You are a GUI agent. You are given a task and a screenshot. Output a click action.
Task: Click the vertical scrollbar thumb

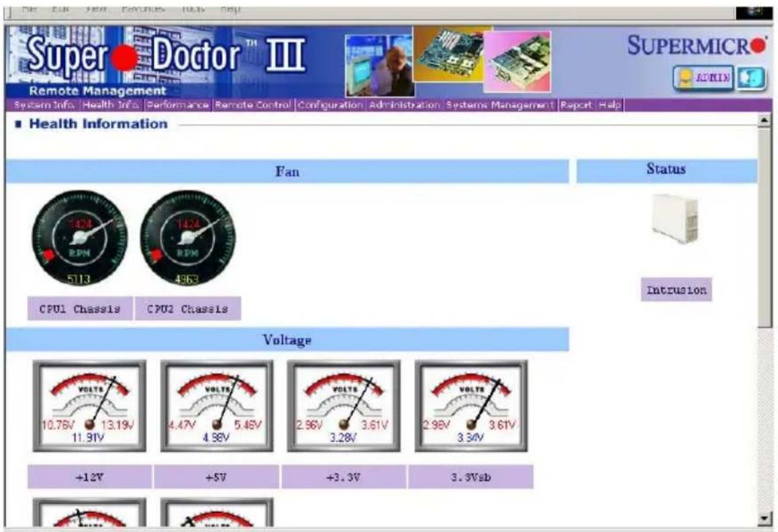pos(765,227)
